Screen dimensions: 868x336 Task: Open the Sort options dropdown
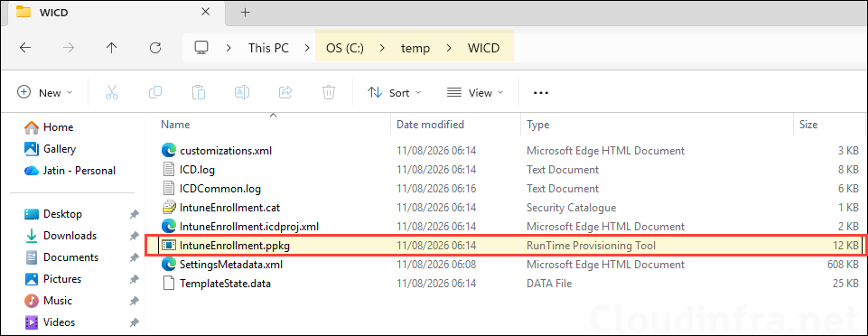(x=394, y=92)
